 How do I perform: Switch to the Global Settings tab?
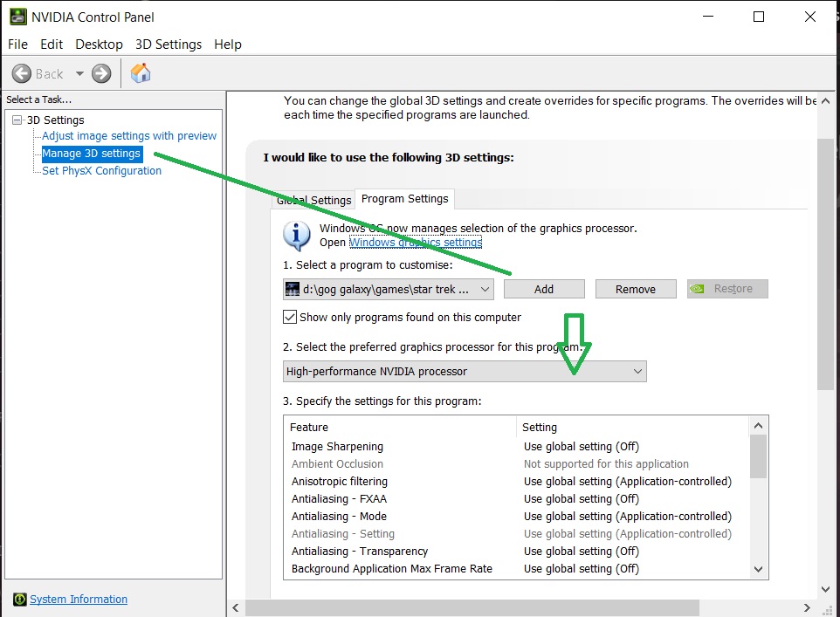pos(314,201)
